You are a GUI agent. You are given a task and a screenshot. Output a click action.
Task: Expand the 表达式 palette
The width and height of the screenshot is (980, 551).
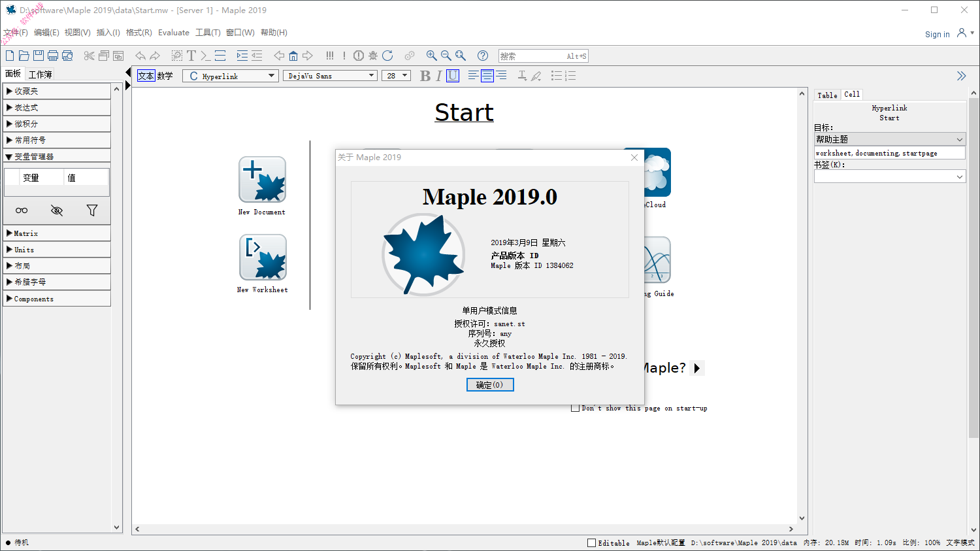pos(57,107)
